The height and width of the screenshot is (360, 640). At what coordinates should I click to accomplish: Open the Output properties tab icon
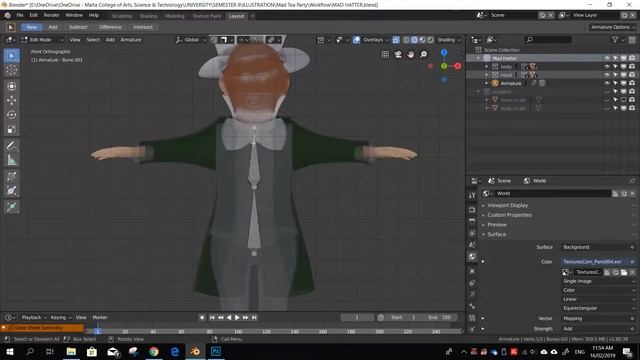coord(472,222)
